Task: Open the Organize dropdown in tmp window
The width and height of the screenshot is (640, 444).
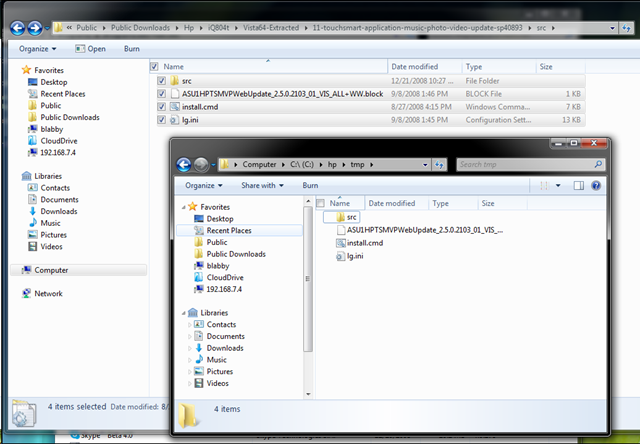Action: 204,186
